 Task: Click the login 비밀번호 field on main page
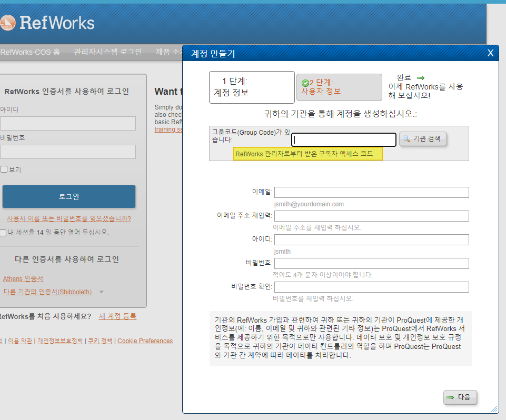tap(68, 152)
